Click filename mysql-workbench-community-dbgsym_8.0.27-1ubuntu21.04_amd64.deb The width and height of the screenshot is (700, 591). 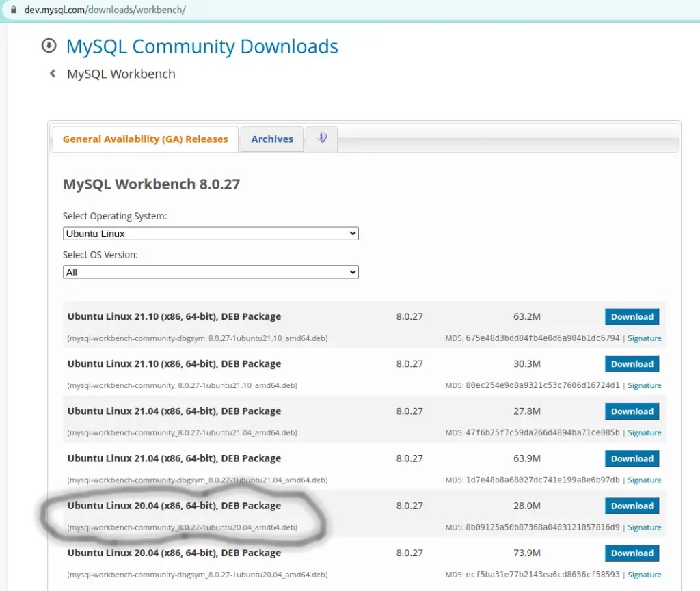(198, 480)
